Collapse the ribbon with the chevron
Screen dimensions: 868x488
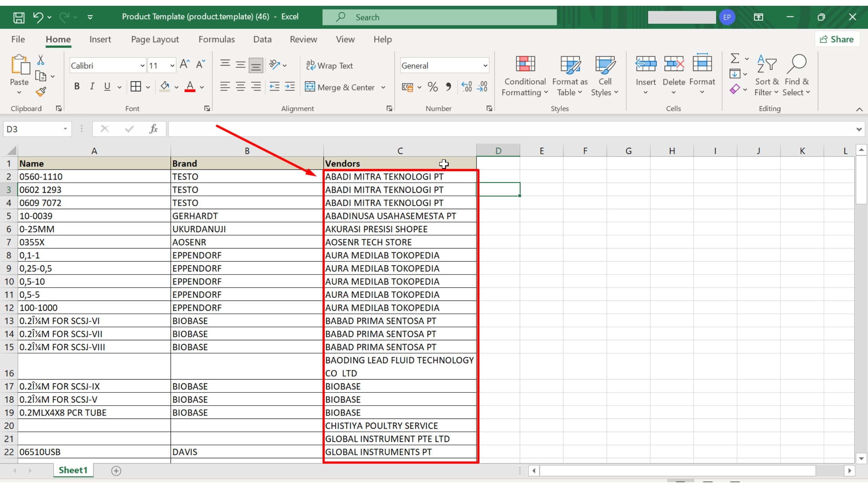(859, 109)
